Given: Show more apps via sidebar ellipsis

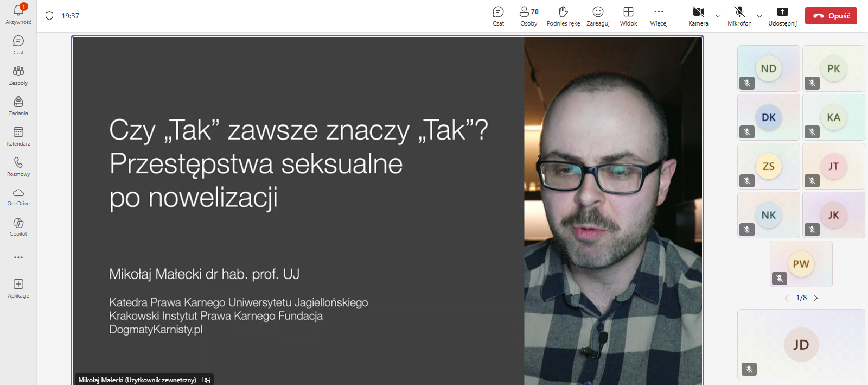Looking at the screenshot, I should 18,257.
